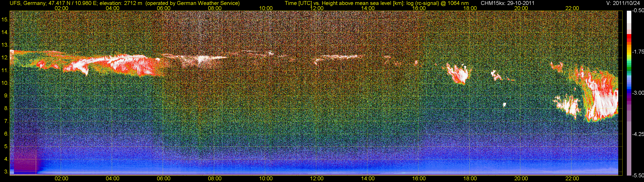Image resolution: width=644 pixels, height=182 pixels.
Task: Click the -4.25 value on the color scale
Action: [638, 134]
